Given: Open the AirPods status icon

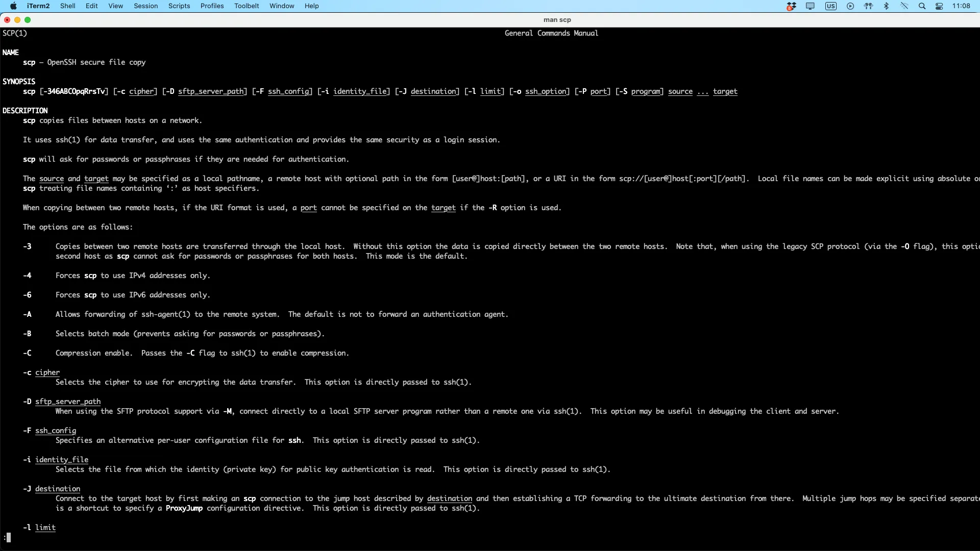Looking at the screenshot, I should [868, 6].
